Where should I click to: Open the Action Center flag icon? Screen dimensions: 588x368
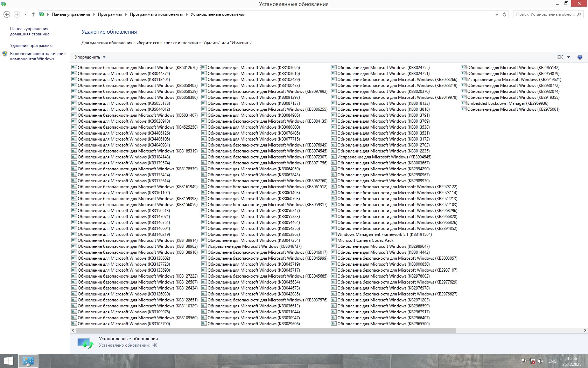tap(524, 361)
